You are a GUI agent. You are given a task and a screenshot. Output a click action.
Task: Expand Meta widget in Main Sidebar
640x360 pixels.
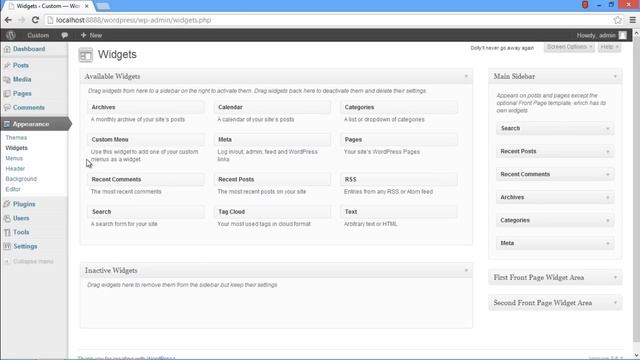(x=608, y=244)
